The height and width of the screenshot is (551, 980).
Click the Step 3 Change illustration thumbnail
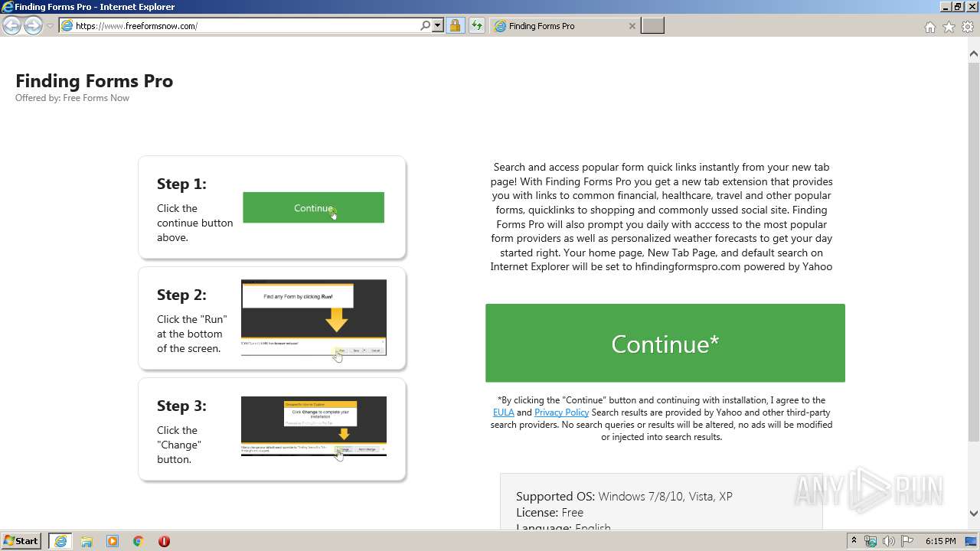point(314,426)
